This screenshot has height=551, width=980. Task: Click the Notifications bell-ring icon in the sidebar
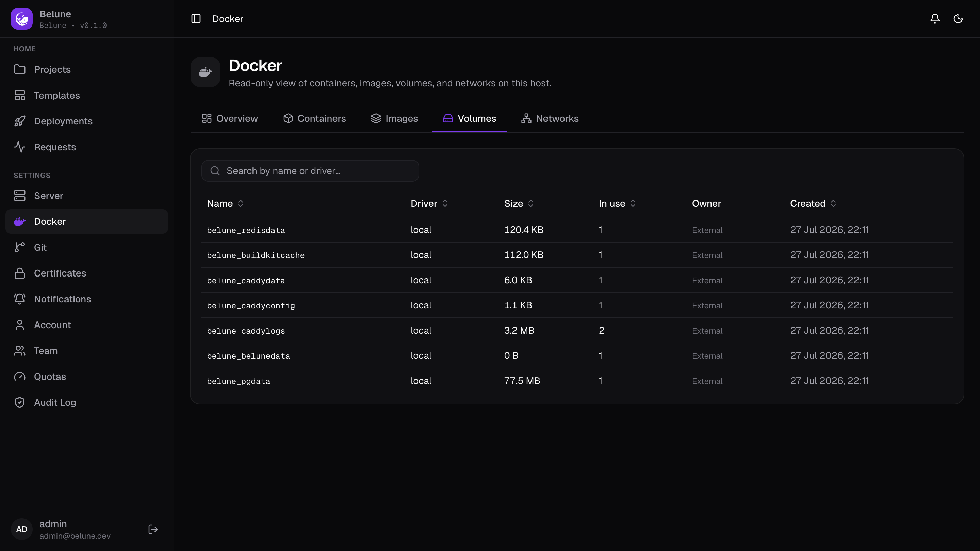coord(20,299)
